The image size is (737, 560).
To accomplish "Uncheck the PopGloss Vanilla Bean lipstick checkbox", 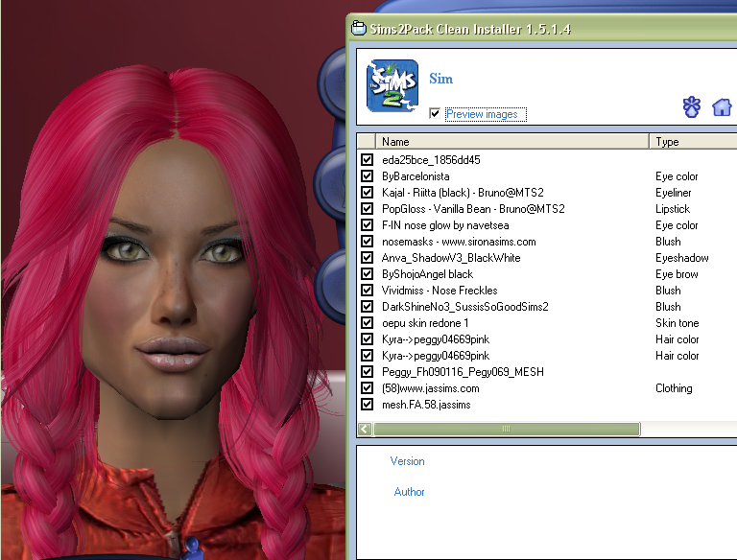I will pos(367,209).
